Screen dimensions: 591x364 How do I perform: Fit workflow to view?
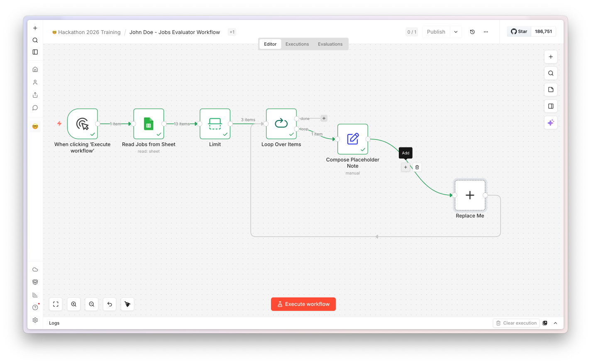click(x=56, y=304)
